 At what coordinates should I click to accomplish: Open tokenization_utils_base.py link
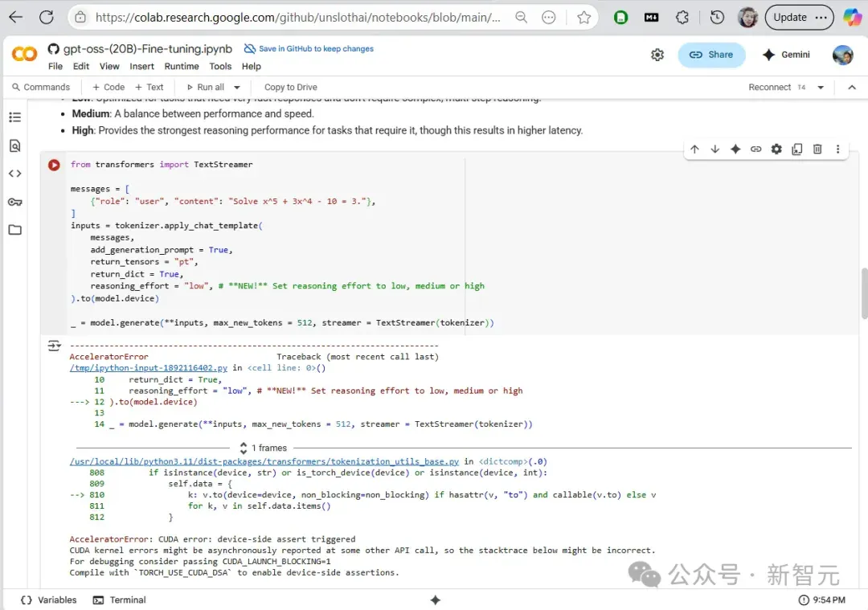[264, 461]
